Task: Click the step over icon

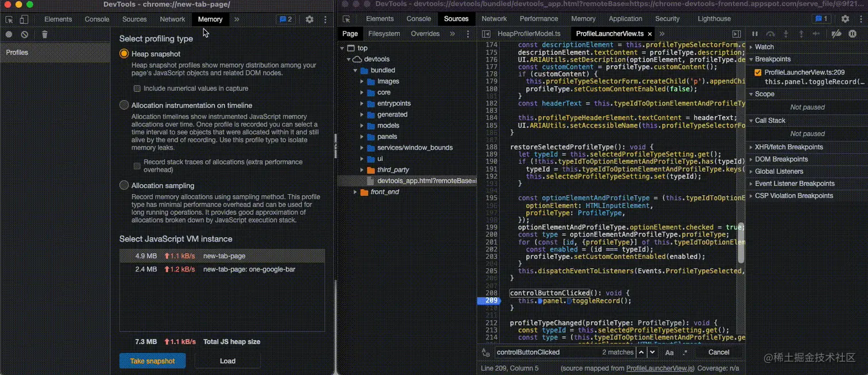Action: pos(770,34)
